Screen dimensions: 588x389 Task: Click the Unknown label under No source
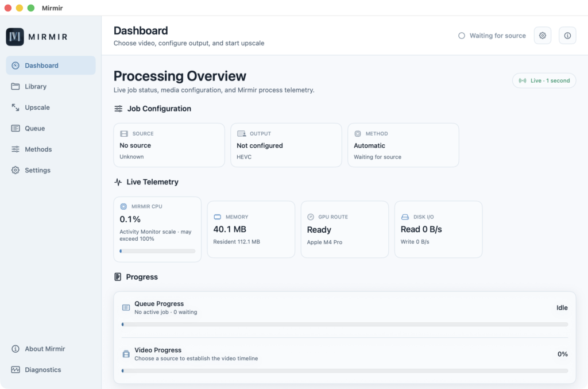click(131, 157)
